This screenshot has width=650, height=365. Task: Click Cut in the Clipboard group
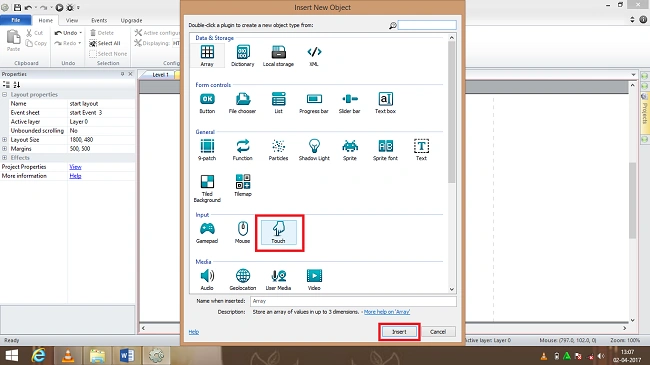[x=35, y=33]
